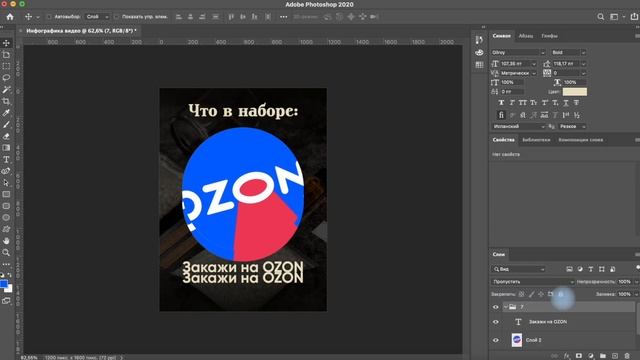The height and width of the screenshot is (360, 640).
Task: Add a layer mask
Action: [x=579, y=356]
